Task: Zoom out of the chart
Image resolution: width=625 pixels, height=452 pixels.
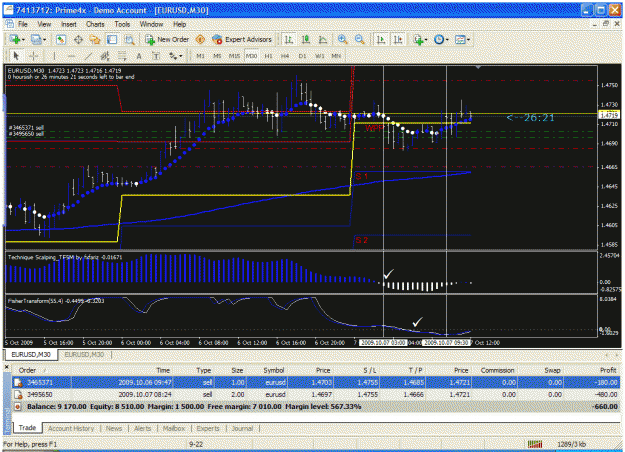Action: (359, 39)
